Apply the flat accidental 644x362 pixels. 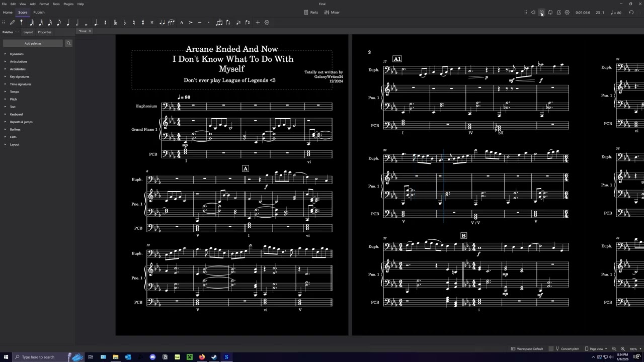[124, 22]
